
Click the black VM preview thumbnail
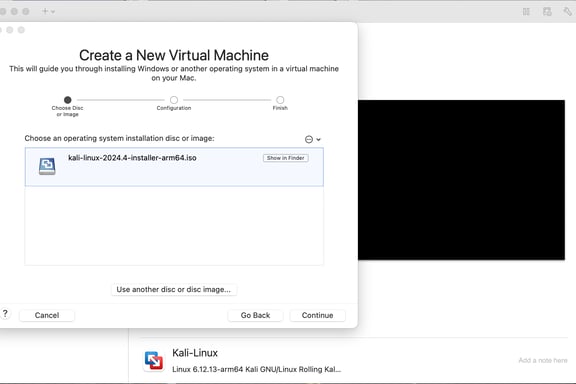pos(461,180)
